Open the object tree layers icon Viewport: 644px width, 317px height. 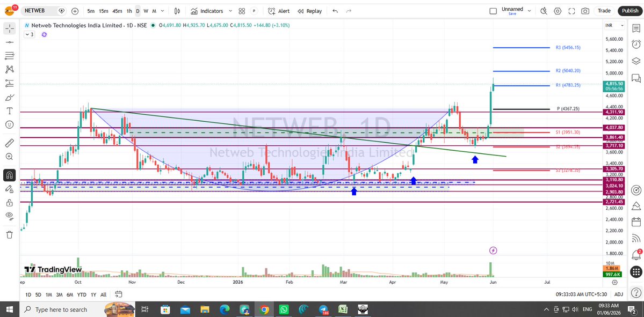click(x=636, y=61)
